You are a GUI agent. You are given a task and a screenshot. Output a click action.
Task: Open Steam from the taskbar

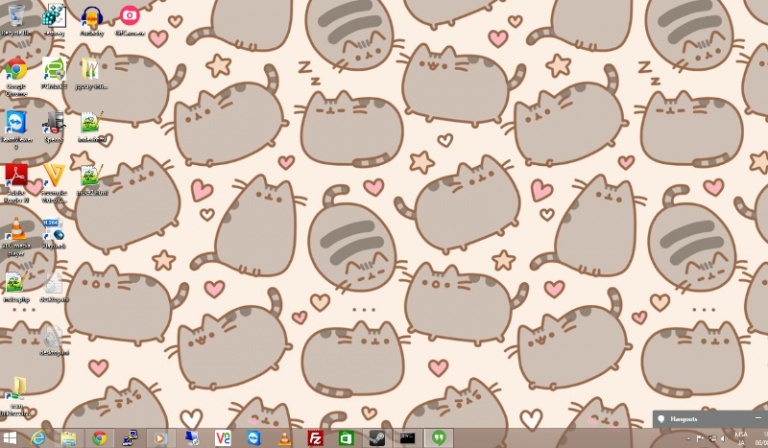coord(376,438)
